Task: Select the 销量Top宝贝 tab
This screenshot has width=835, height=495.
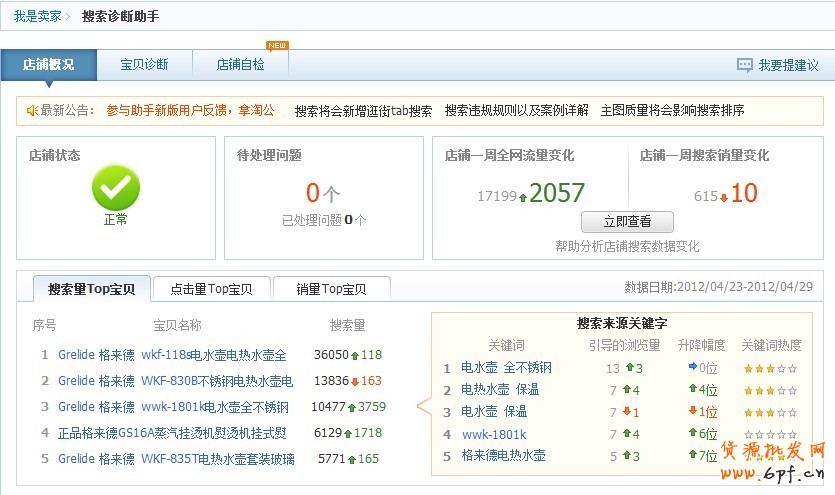Action: click(331, 289)
